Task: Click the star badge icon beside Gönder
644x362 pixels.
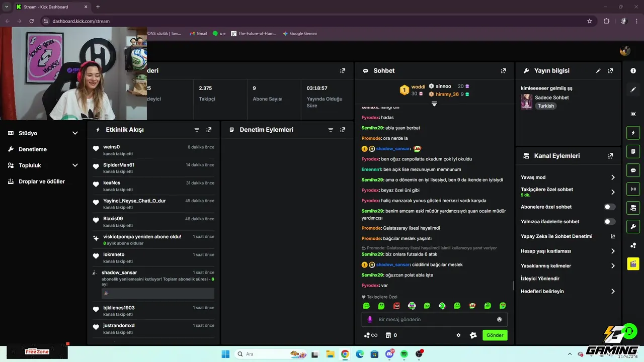Action: [473, 335]
